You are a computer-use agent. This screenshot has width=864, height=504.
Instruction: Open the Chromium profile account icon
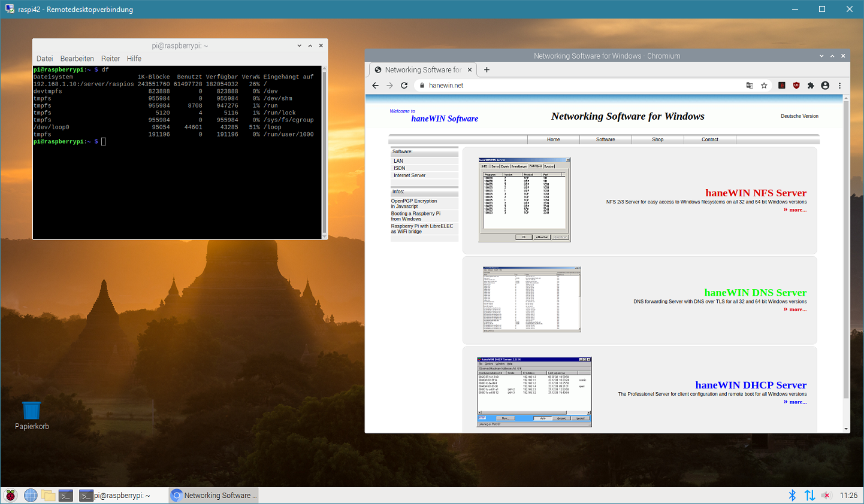[825, 86]
